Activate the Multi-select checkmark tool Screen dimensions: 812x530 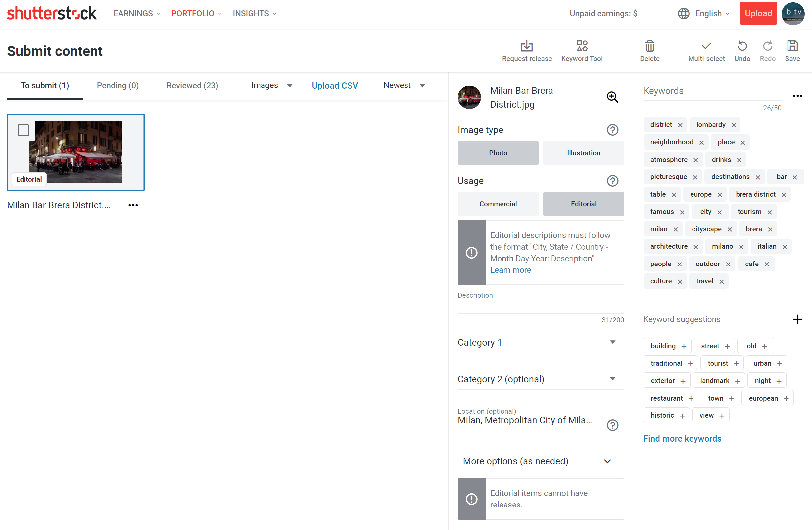(706, 46)
